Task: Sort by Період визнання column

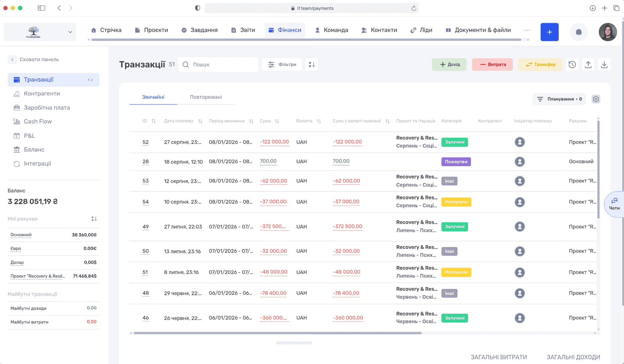Action: coord(251,121)
